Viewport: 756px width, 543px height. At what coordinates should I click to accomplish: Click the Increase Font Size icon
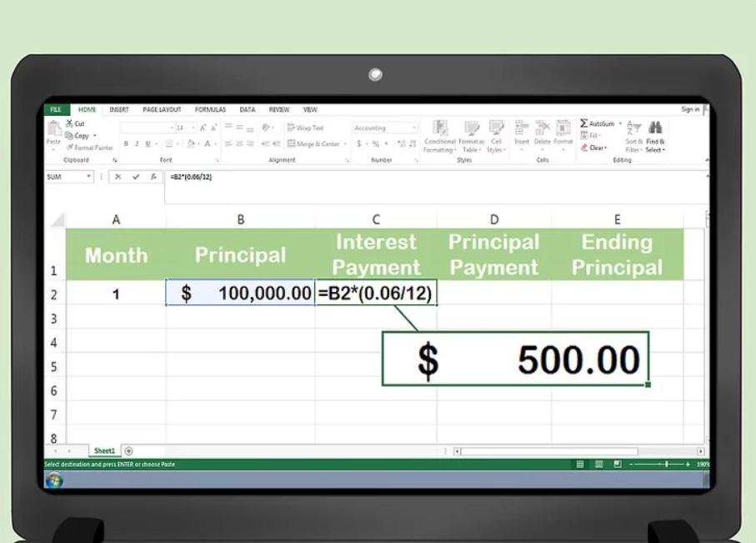point(203,128)
